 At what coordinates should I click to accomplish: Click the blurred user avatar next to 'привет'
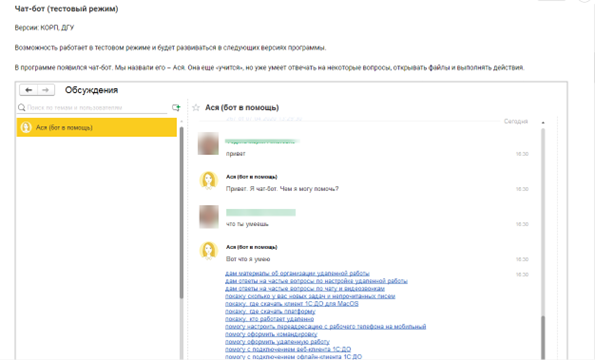coord(208,143)
